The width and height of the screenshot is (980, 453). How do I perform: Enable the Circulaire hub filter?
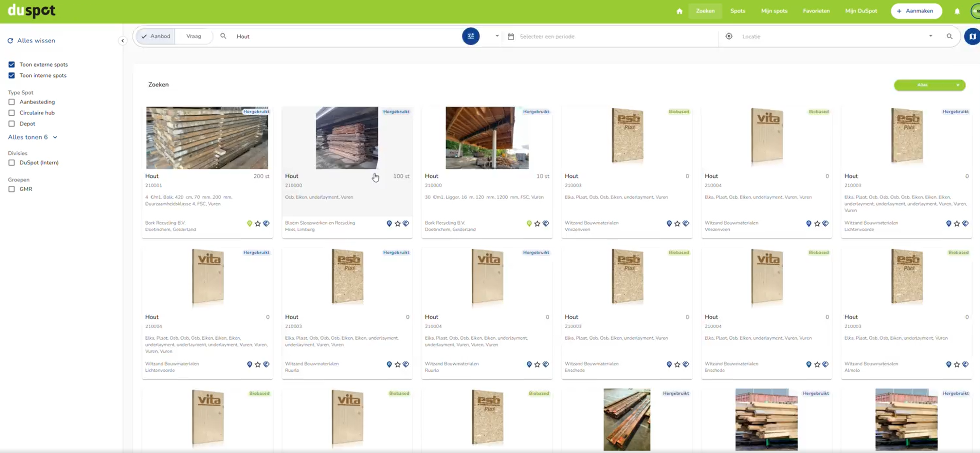[12, 113]
